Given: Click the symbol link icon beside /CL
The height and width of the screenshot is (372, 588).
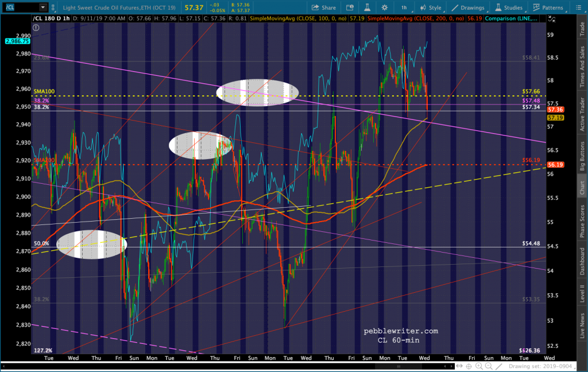Looking at the screenshot, I should (53, 7).
